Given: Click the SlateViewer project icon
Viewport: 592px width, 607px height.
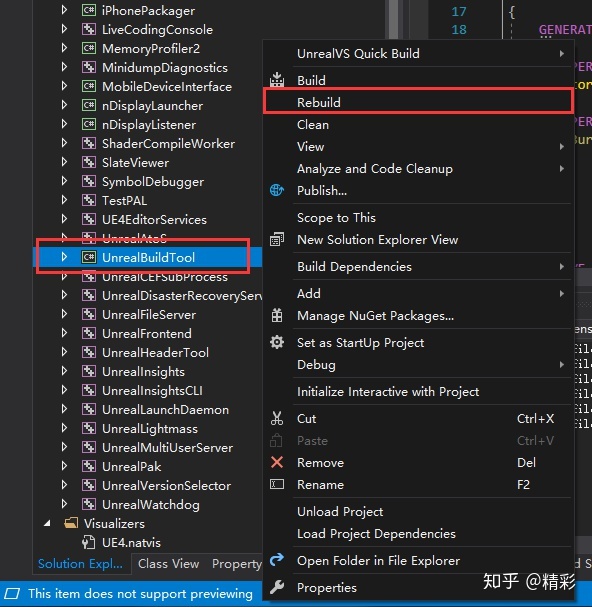Looking at the screenshot, I should pos(89,162).
